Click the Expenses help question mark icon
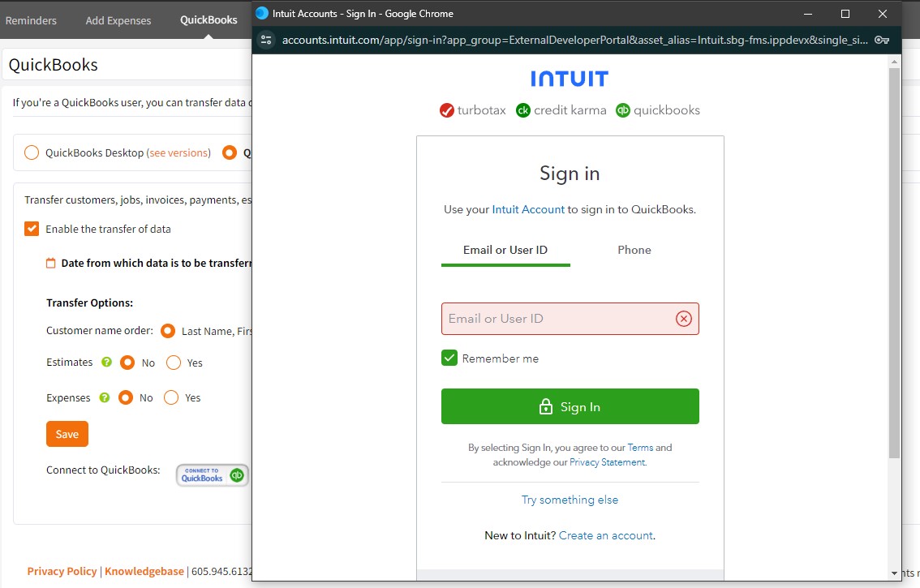 pyautogui.click(x=105, y=397)
